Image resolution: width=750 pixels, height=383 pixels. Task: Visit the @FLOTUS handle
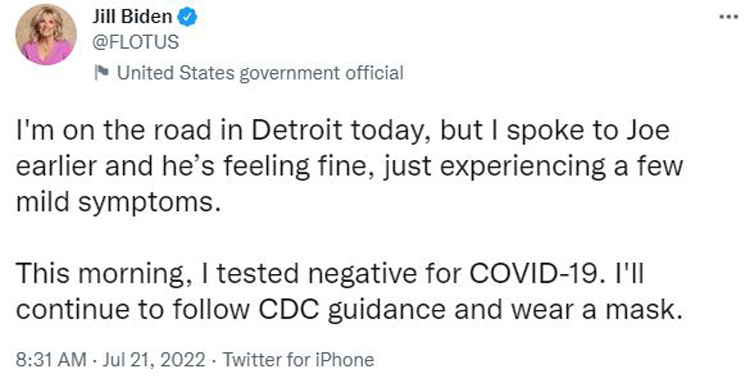(x=135, y=42)
